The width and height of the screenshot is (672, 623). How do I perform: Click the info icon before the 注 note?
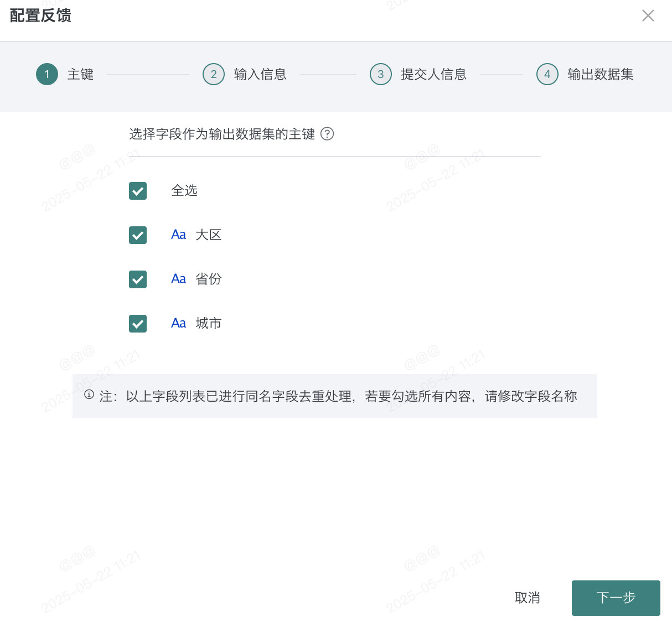pyautogui.click(x=89, y=394)
